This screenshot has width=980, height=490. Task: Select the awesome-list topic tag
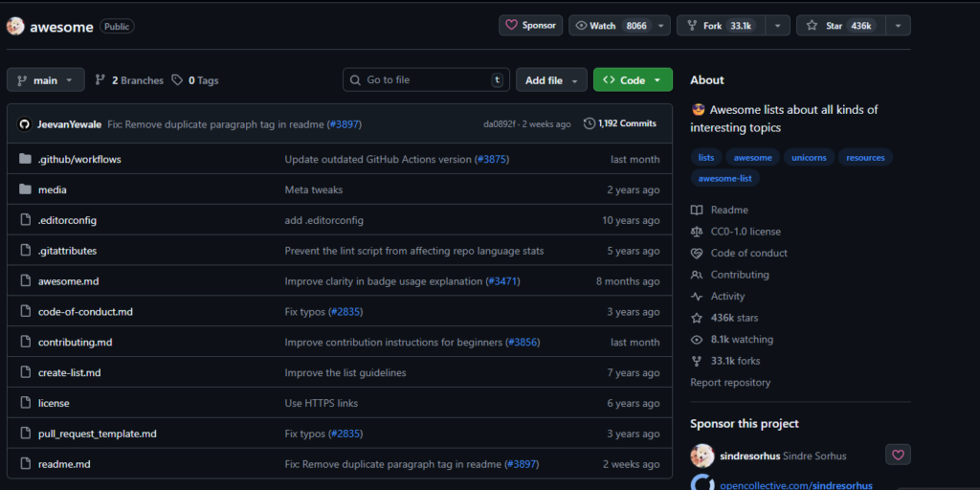coord(724,178)
